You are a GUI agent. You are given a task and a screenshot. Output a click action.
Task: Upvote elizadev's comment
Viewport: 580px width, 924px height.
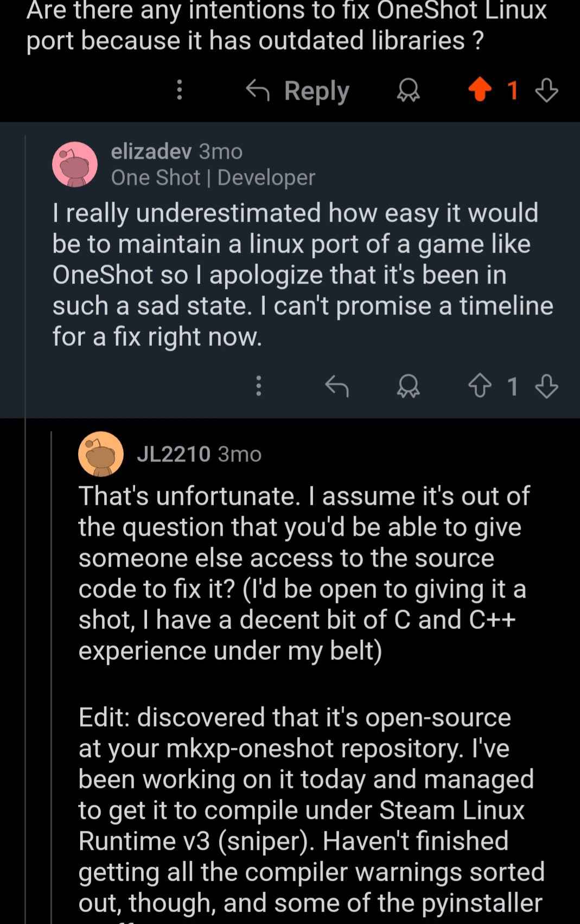click(480, 386)
